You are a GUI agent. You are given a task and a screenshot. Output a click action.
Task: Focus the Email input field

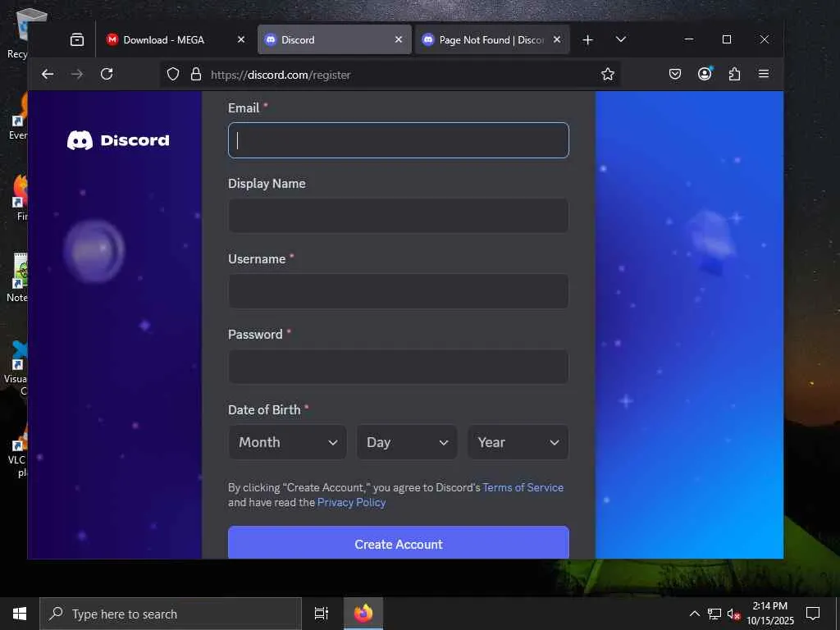coord(399,140)
